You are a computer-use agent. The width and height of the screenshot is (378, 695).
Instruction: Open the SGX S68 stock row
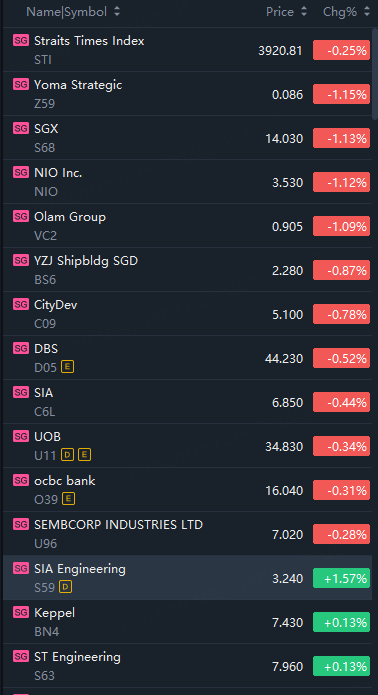coord(187,137)
